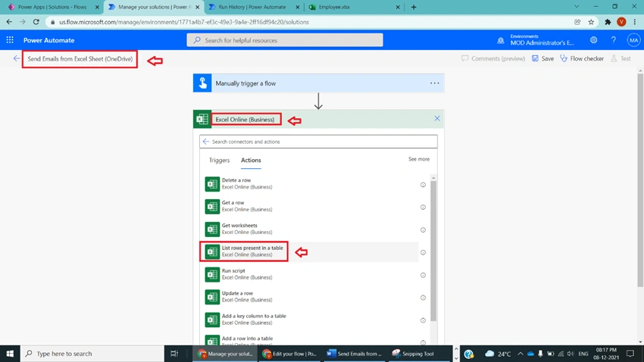Image resolution: width=644 pixels, height=362 pixels.
Task: Open the Chrome tab search dropdown
Action: (577, 7)
